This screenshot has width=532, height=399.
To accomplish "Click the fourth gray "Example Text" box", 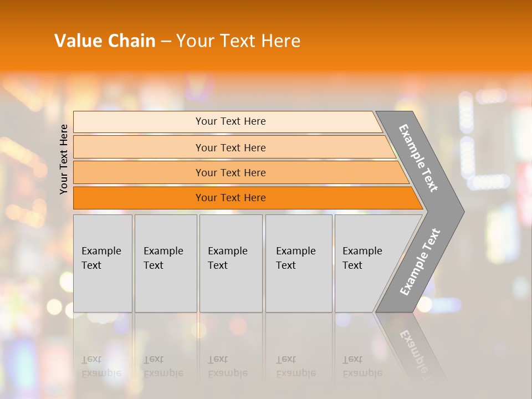I will (x=298, y=263).
